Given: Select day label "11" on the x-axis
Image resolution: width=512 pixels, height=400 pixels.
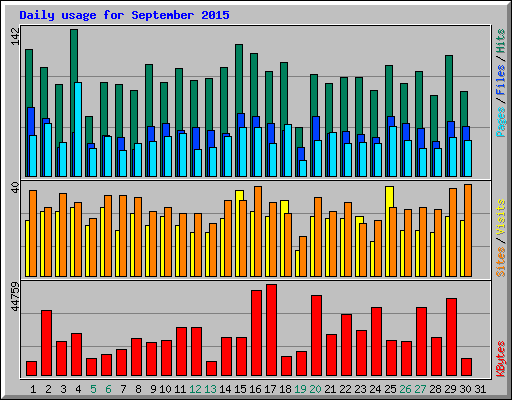Looking at the screenshot, I should tap(180, 389).
